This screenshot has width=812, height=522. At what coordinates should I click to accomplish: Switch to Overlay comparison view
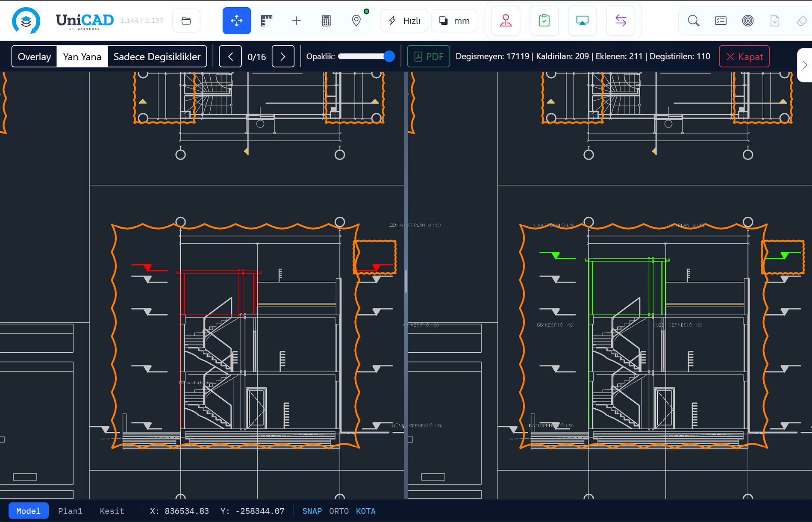pyautogui.click(x=34, y=56)
